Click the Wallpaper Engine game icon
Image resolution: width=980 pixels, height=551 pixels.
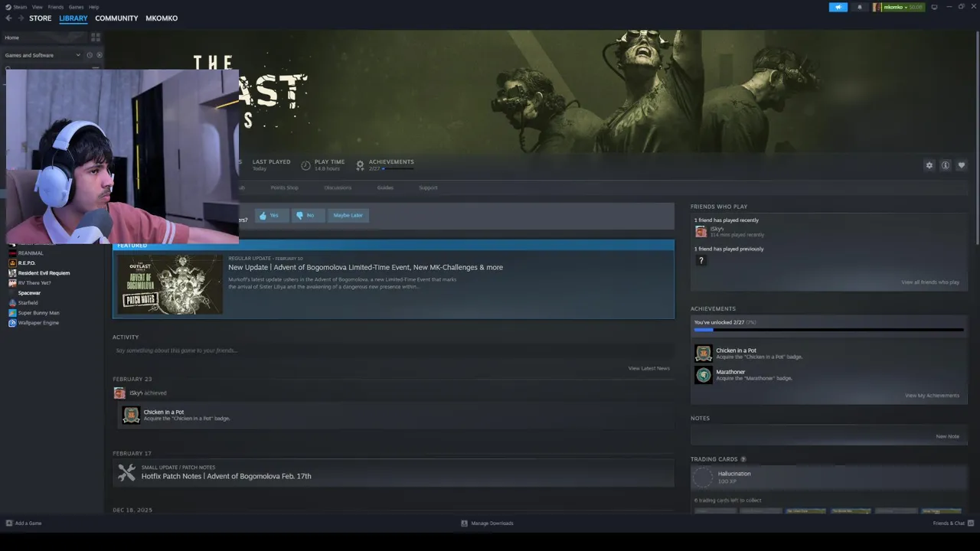click(x=12, y=323)
